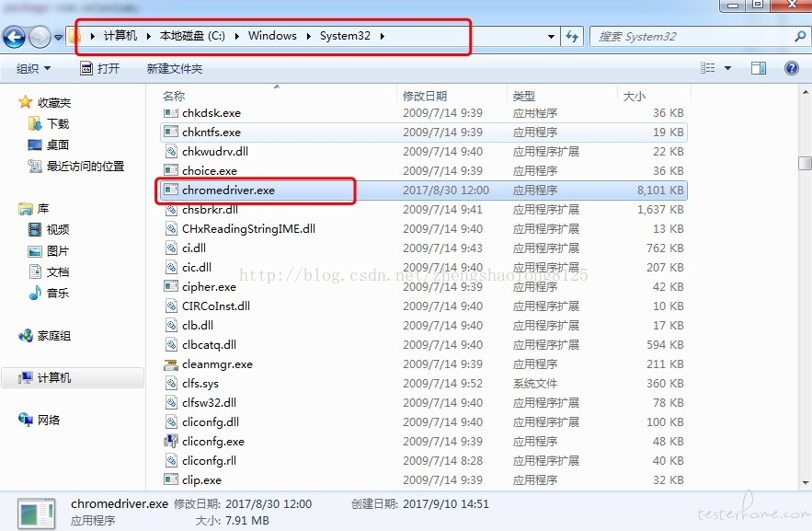This screenshot has height=531, width=812.
Task: Expand the arrow after System32 breadcrumb
Action: coord(383,36)
